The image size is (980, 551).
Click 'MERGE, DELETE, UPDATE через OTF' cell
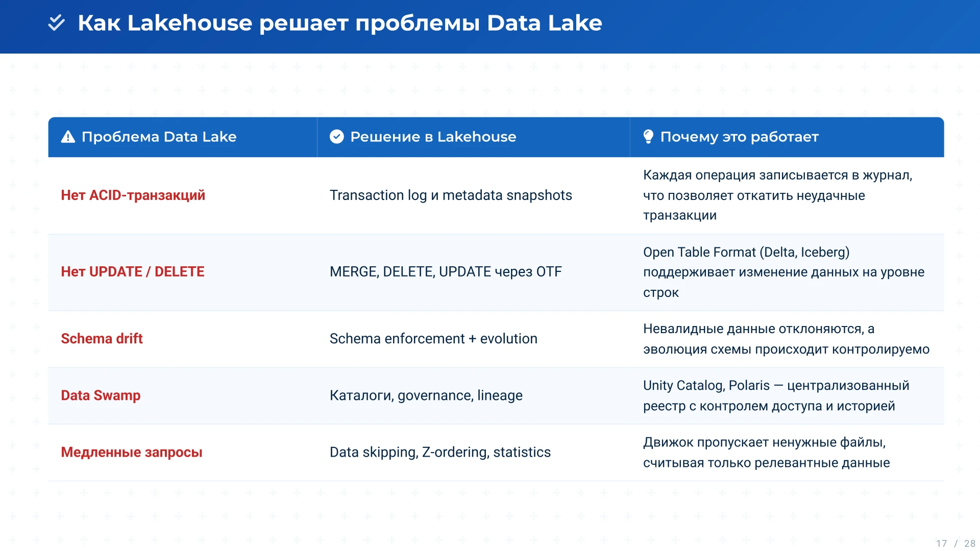coord(445,272)
